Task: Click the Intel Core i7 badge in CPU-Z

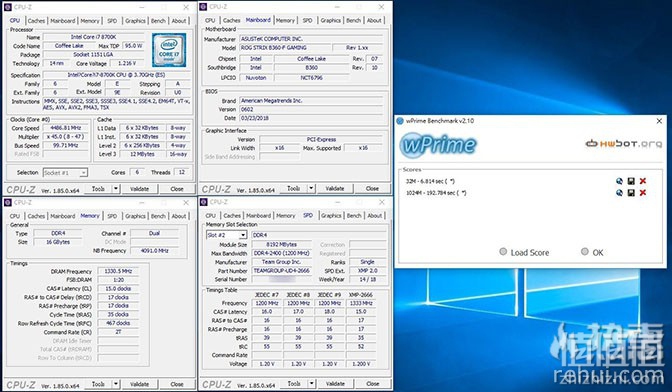Action: tap(169, 50)
